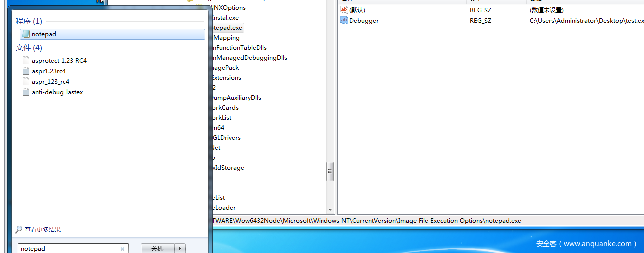The width and height of the screenshot is (644, 253).
Task: Click the 程序 (1) group header
Action: pyautogui.click(x=29, y=21)
